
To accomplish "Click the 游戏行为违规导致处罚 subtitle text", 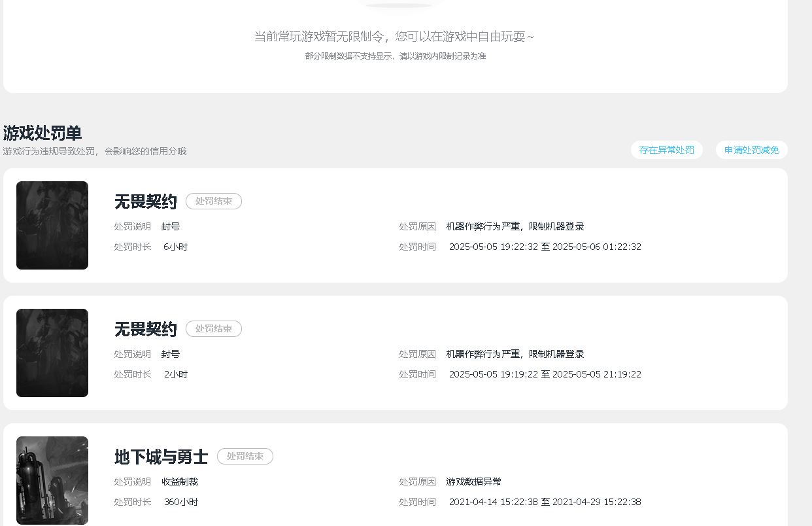I will (95, 151).
